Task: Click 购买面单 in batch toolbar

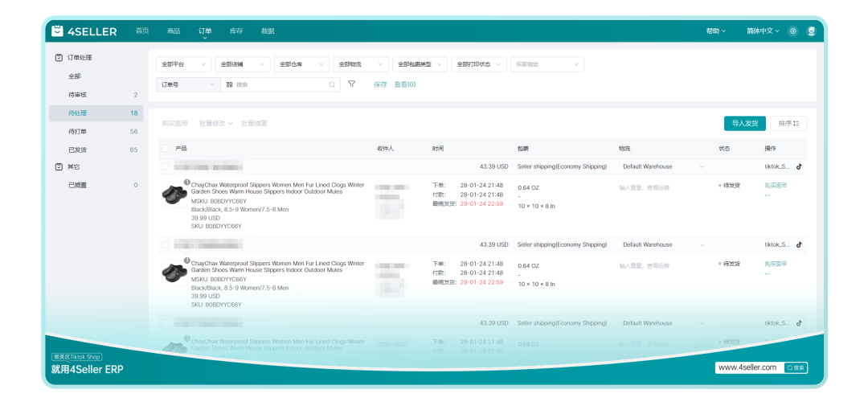Action: [x=175, y=123]
